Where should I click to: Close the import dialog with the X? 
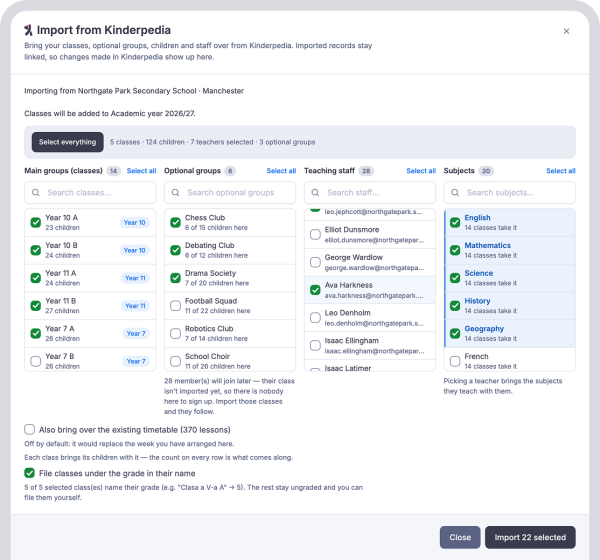pos(566,31)
